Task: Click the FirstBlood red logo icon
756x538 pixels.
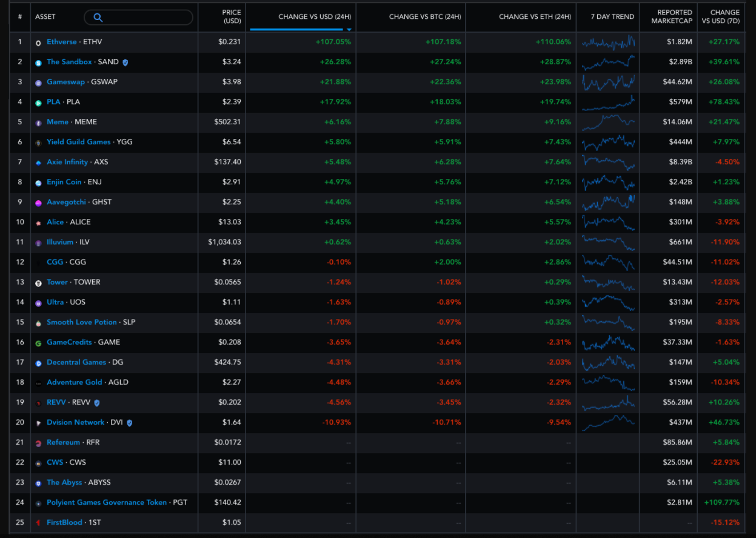Action: coord(38,523)
